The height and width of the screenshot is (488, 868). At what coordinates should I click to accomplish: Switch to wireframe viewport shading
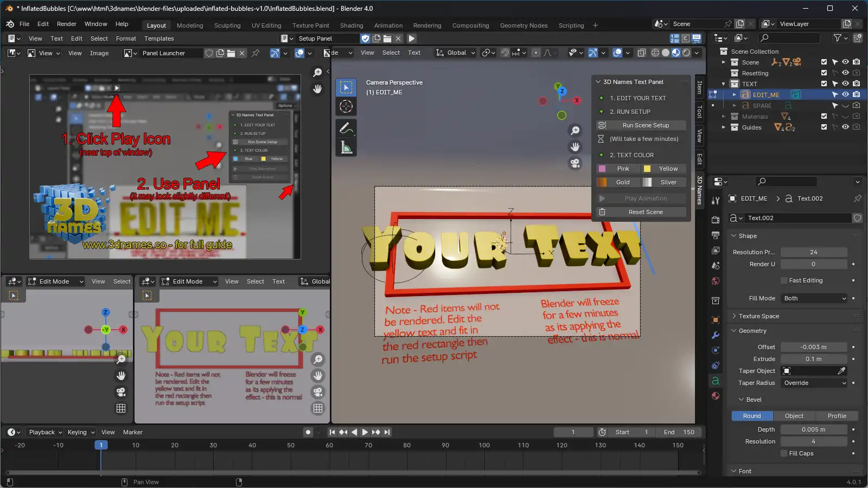(655, 53)
